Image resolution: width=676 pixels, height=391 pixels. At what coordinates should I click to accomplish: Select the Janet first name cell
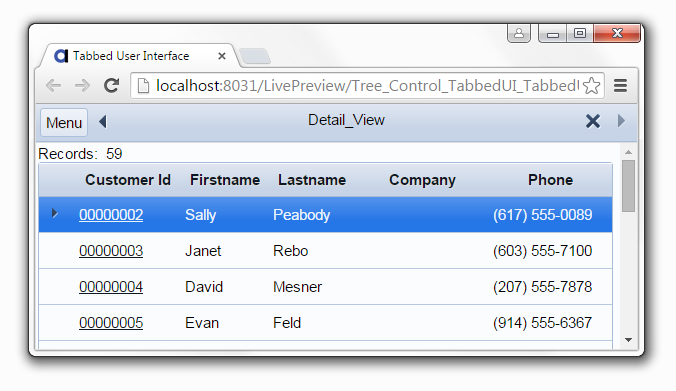pos(203,251)
